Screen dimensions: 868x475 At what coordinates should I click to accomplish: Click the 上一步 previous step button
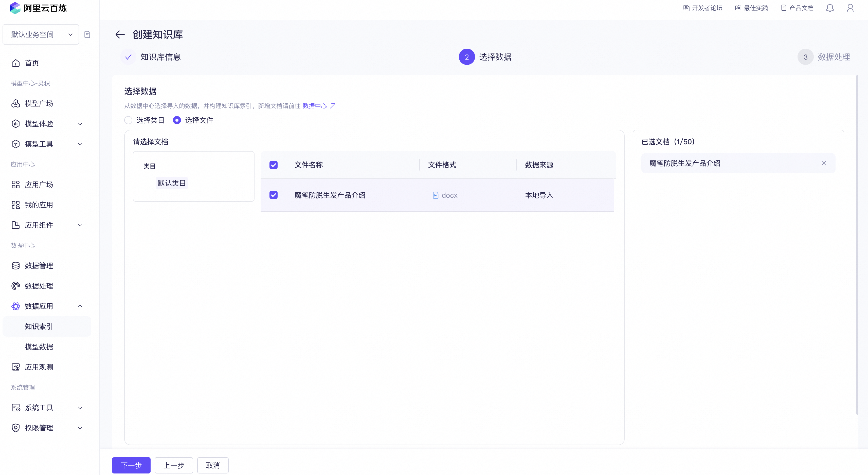click(x=174, y=465)
